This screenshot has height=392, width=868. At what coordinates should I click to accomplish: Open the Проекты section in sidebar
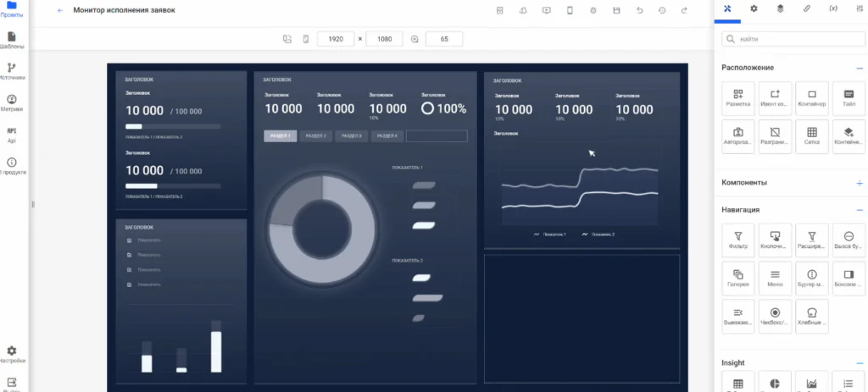pyautogui.click(x=12, y=9)
